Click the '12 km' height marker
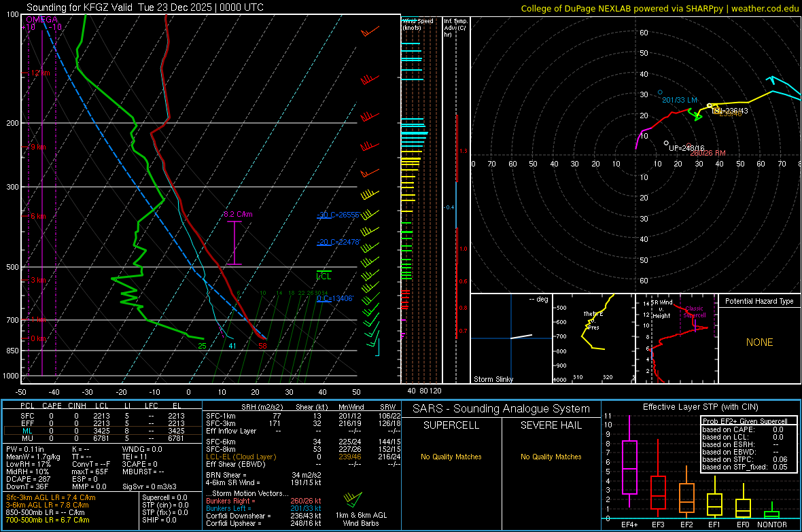 (40, 73)
